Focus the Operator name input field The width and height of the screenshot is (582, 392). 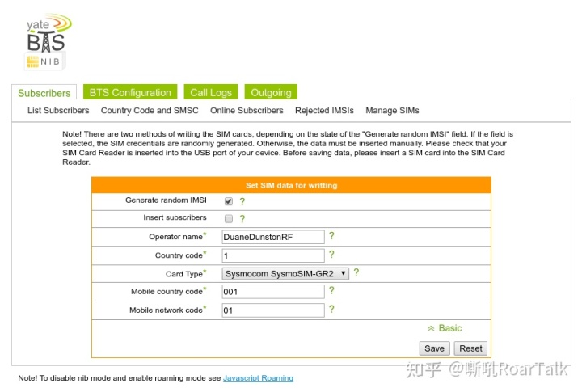(273, 237)
